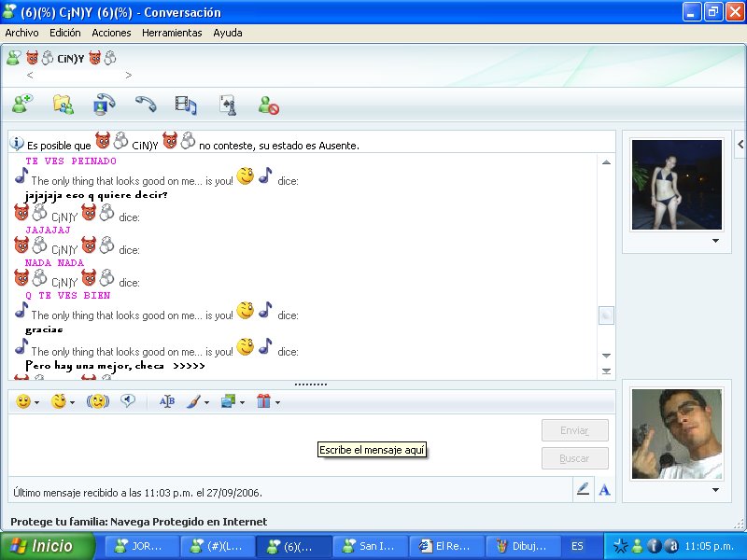This screenshot has height=560, width=747.
Task: Switch to the JOR... taskbar window
Action: (x=142, y=546)
